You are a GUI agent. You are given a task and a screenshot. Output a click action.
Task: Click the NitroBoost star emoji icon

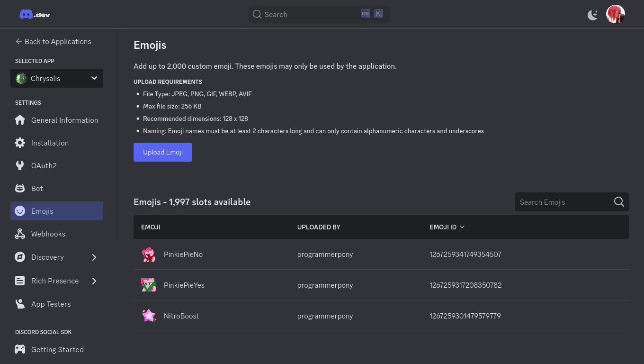coord(149,316)
